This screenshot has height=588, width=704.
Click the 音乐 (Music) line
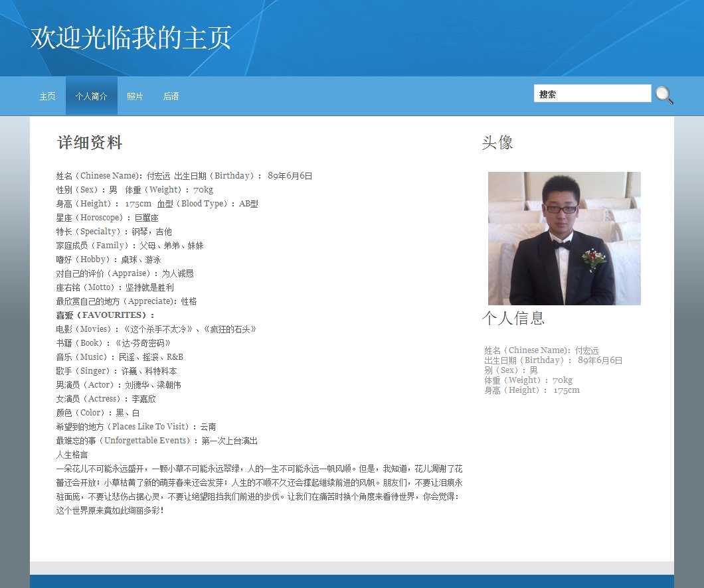click(x=120, y=357)
